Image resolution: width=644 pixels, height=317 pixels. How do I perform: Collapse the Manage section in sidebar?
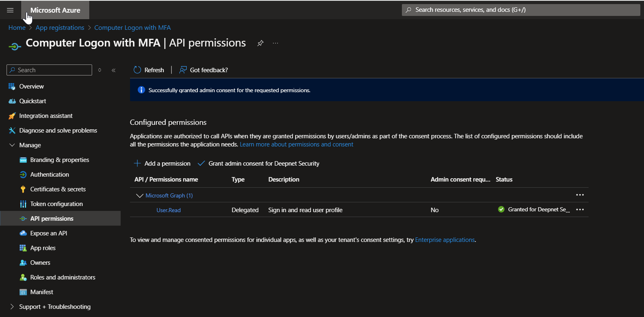click(12, 145)
